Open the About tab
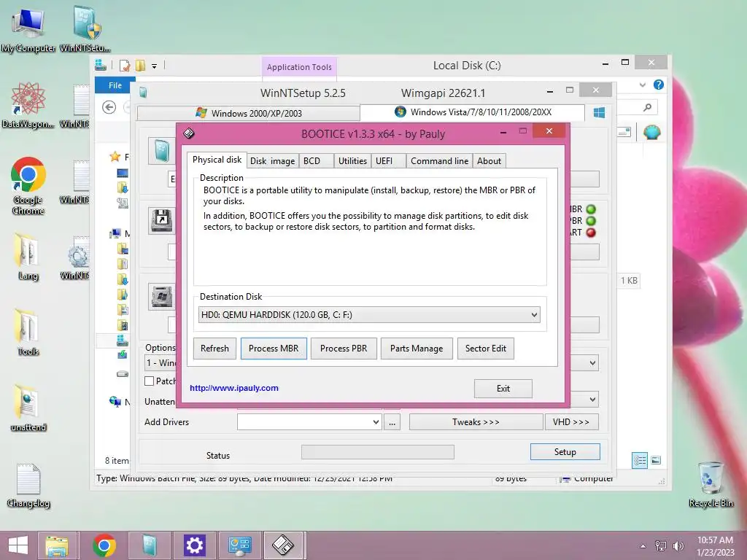This screenshot has width=747, height=560. [489, 161]
